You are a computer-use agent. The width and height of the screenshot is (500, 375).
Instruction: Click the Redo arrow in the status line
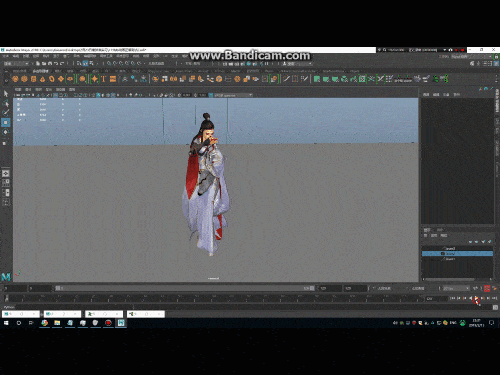[62, 63]
